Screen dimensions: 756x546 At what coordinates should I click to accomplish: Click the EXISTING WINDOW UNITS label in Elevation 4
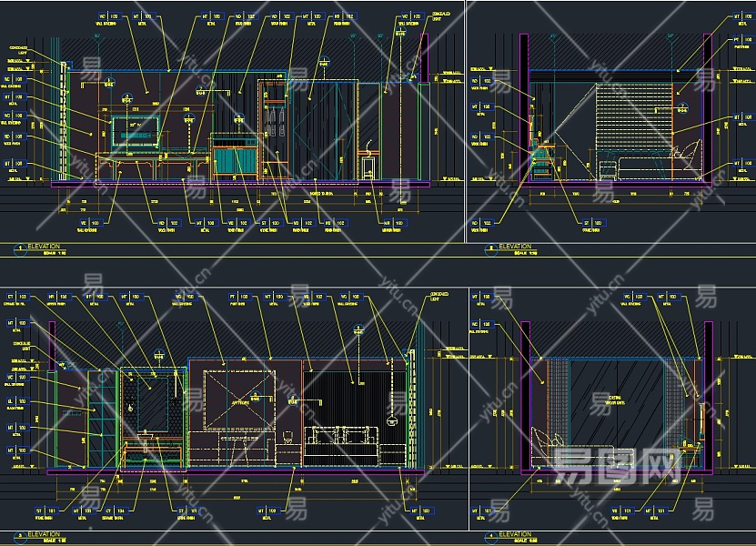614,399
